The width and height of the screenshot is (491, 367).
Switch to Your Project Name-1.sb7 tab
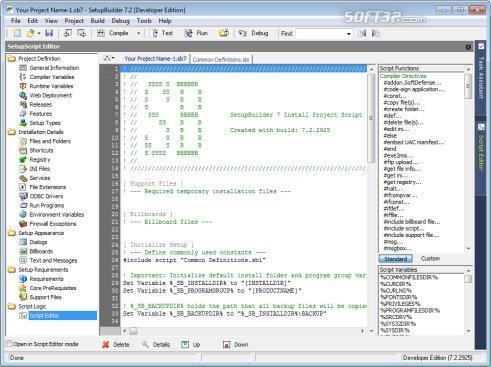click(155, 59)
